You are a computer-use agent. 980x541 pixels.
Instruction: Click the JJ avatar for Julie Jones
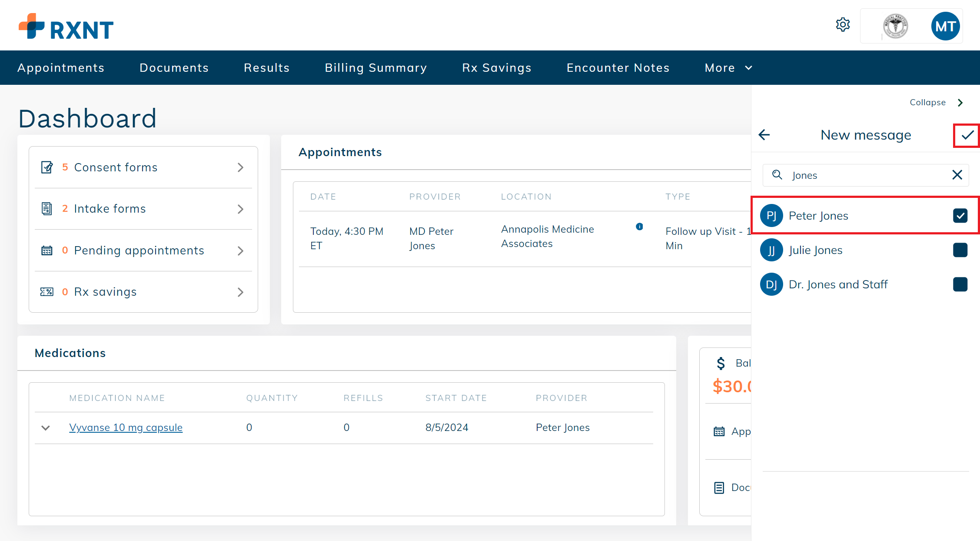coord(771,250)
